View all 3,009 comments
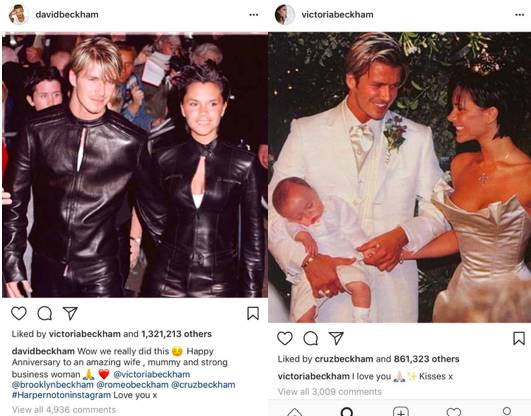Screen dimensions: 531x416 click(330, 392)
